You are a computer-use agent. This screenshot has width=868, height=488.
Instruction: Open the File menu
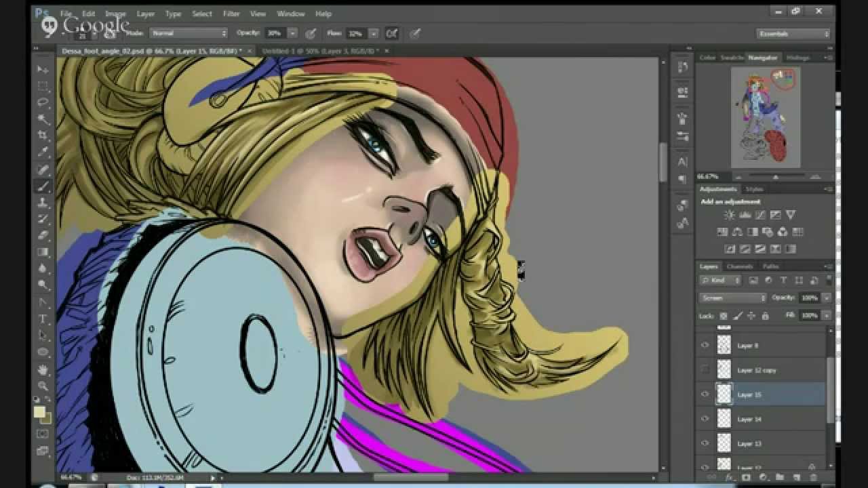pyautogui.click(x=66, y=14)
